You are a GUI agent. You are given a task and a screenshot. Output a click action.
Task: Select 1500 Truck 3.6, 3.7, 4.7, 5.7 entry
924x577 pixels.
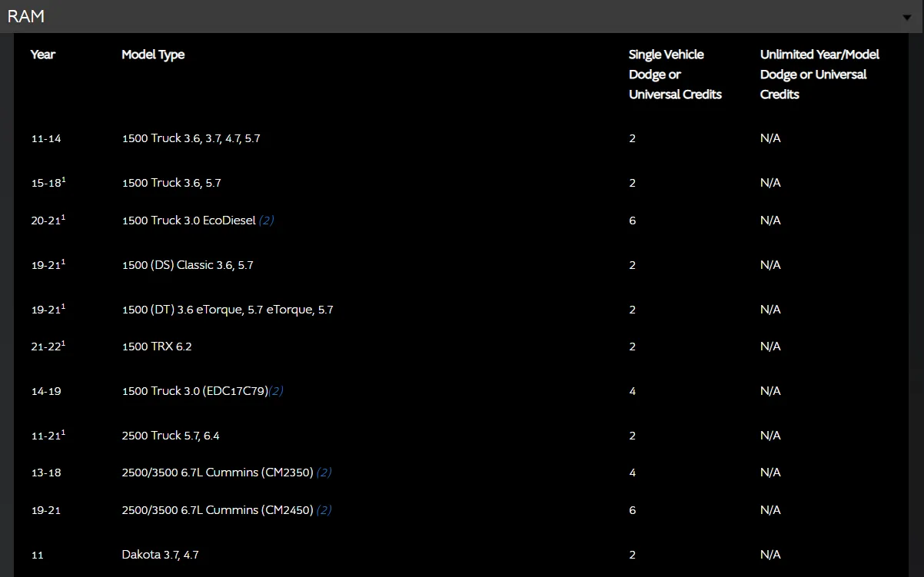(x=191, y=139)
